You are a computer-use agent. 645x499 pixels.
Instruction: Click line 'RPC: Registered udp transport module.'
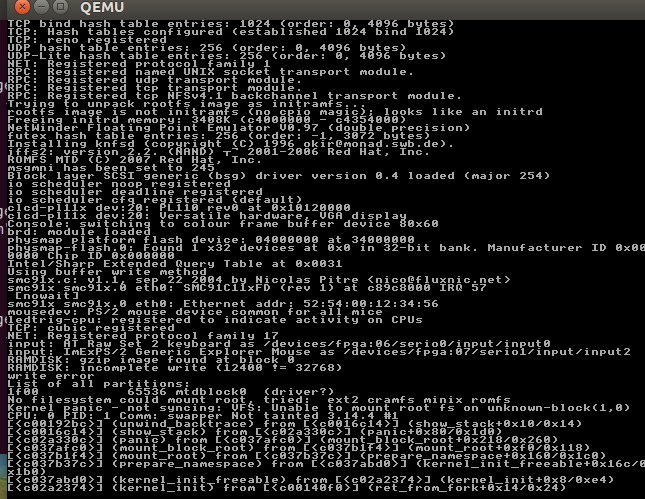point(154,80)
